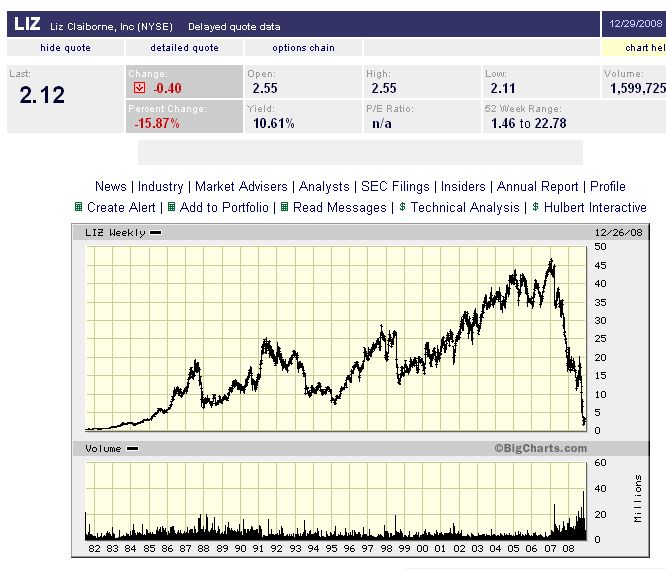
Task: Click the LIZ ticker symbol in header
Action: coord(27,24)
